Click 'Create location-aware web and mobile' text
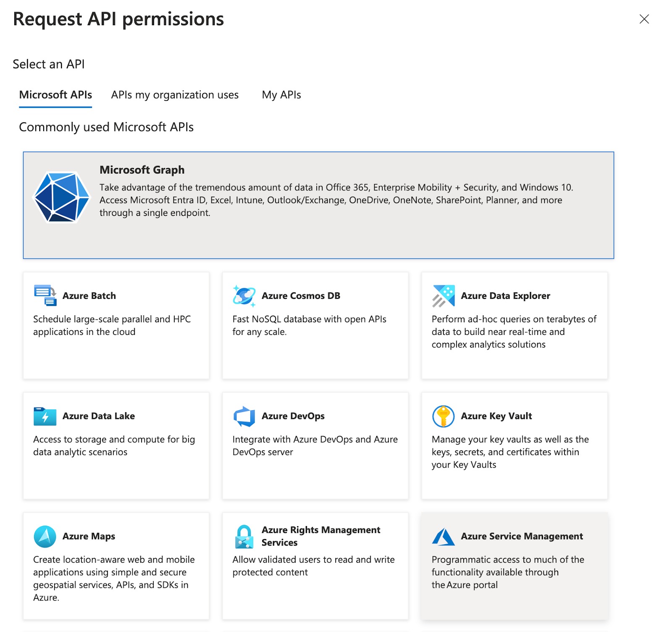 pyautogui.click(x=114, y=578)
